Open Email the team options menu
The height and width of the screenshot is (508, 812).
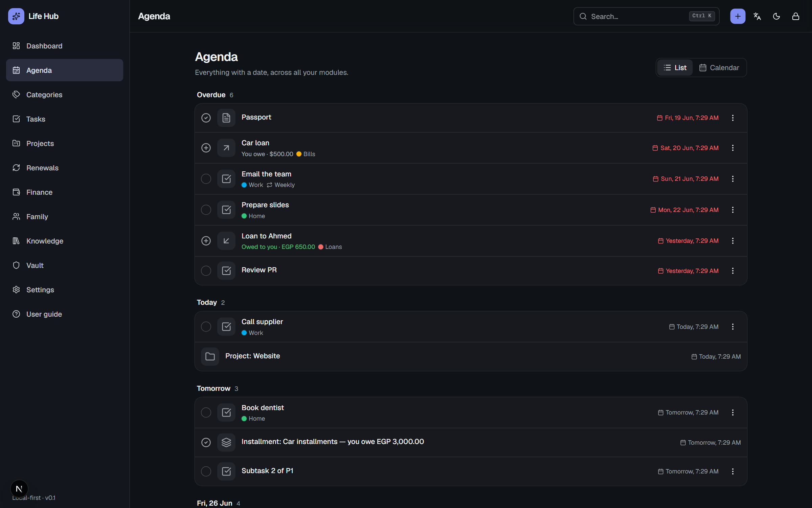tap(733, 179)
